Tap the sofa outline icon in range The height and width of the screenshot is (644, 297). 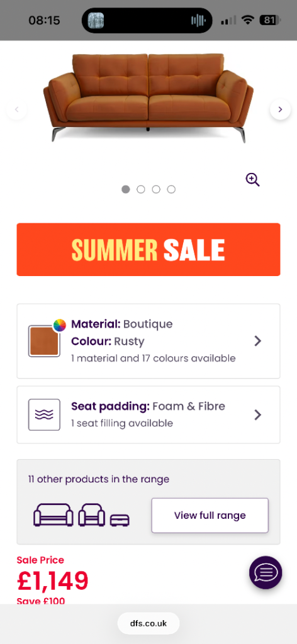53,514
